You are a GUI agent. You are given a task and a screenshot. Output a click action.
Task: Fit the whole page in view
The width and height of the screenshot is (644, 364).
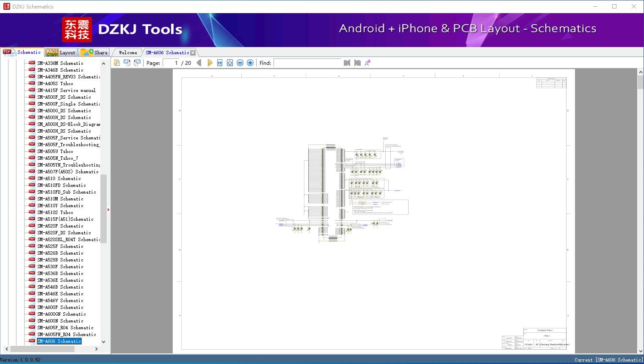tap(230, 63)
